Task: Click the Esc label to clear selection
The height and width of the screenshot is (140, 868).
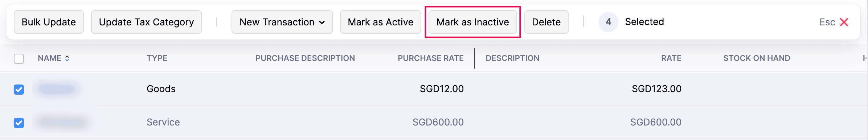Action: click(827, 22)
